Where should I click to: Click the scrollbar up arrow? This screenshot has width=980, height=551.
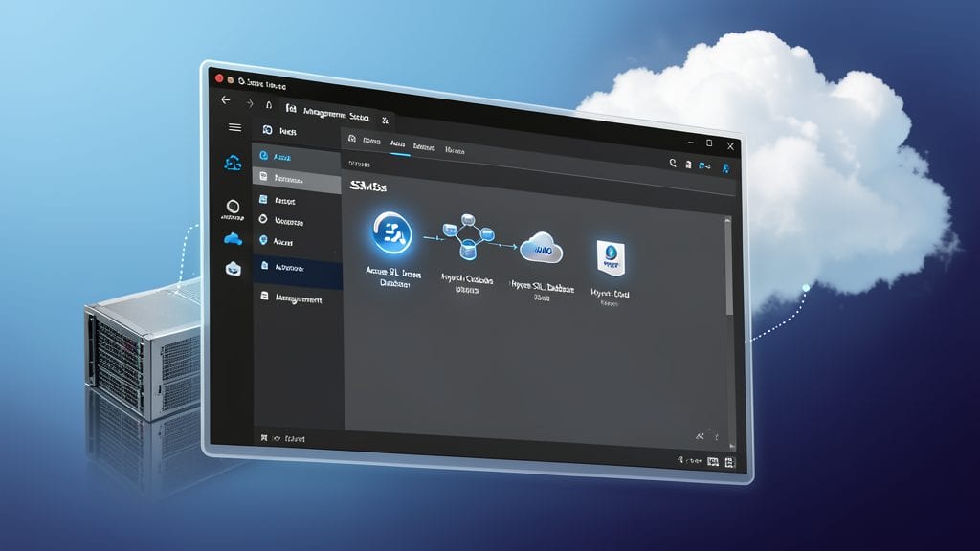point(727,219)
